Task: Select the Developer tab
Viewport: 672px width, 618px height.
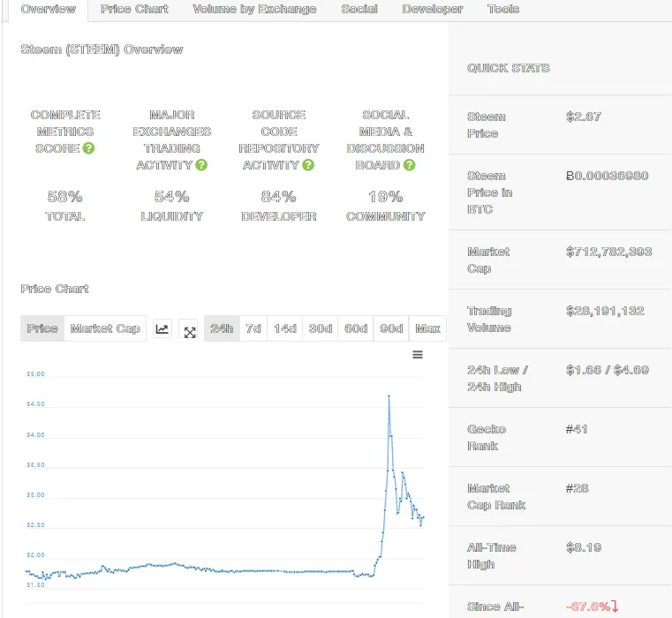Action: point(432,9)
